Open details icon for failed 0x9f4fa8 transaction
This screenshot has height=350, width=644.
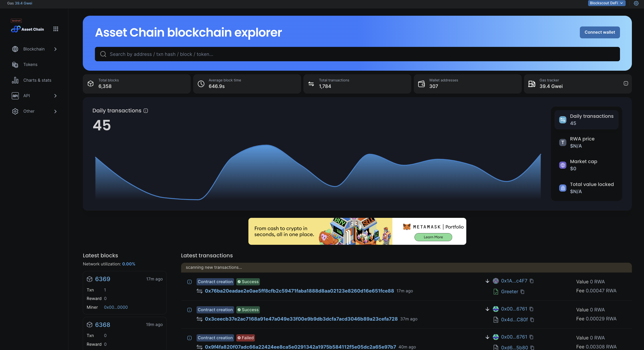190,338
